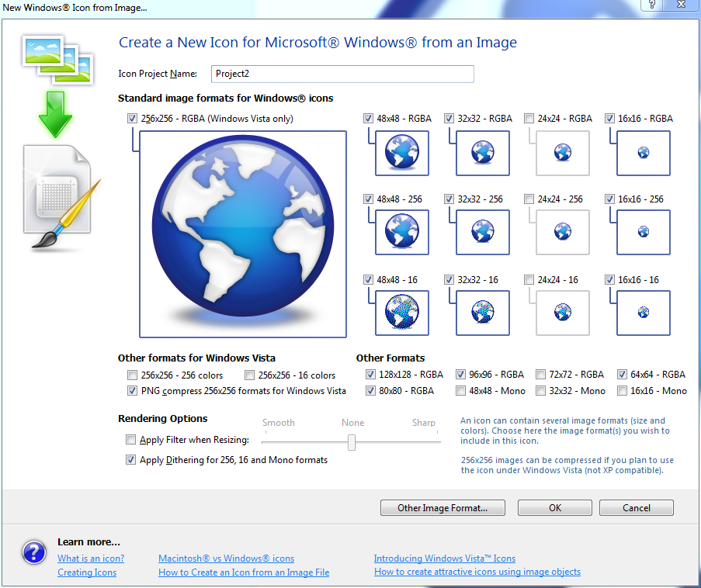Open Macintosh vs Windows icons link

[x=226, y=558]
